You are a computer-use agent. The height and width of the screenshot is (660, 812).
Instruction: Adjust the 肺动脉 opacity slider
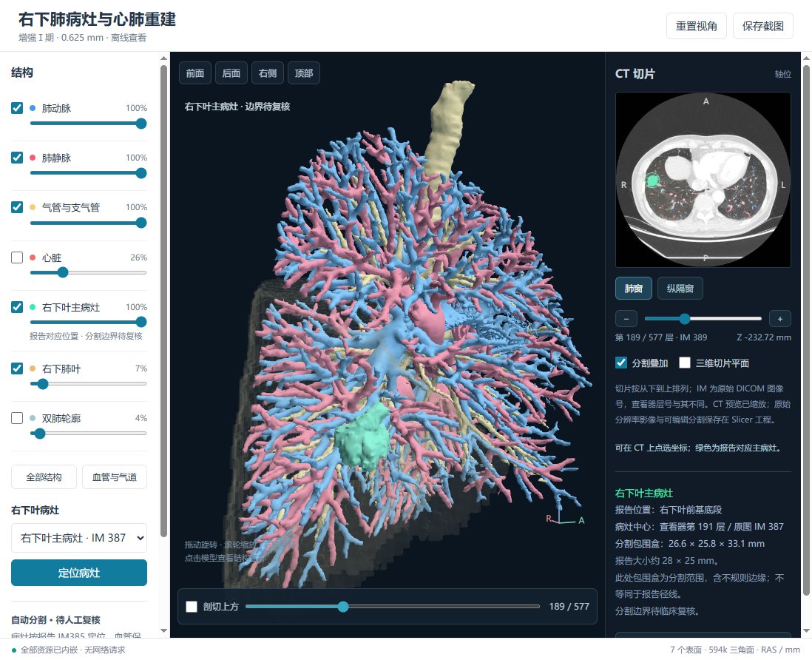pyautogui.click(x=89, y=124)
